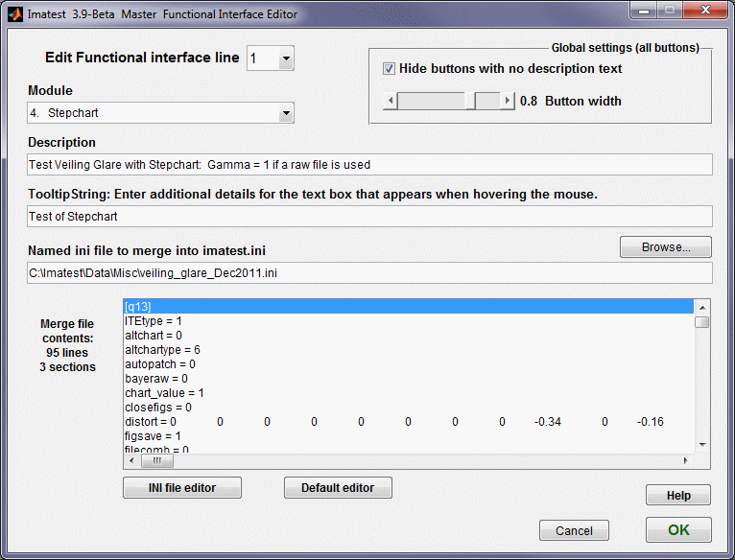Confirm with the OK button
Screen dimensions: 735x560
coord(678,530)
